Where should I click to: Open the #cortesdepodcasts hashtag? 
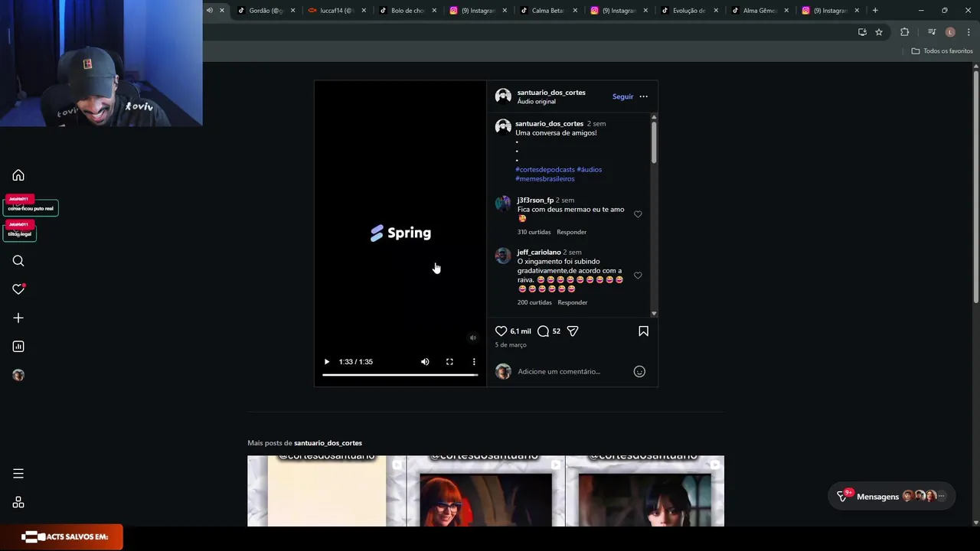pyautogui.click(x=545, y=170)
